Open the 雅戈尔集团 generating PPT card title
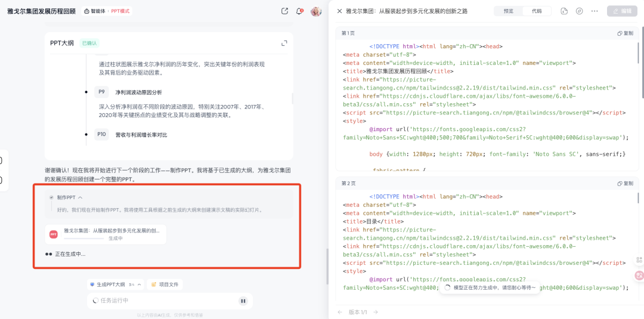The height and width of the screenshot is (319, 644). pyautogui.click(x=112, y=231)
